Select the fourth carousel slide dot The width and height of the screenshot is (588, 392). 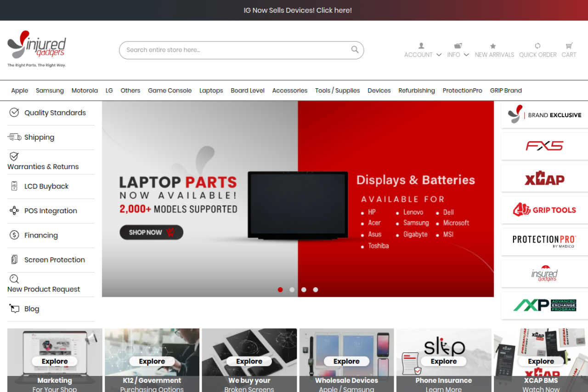point(316,290)
